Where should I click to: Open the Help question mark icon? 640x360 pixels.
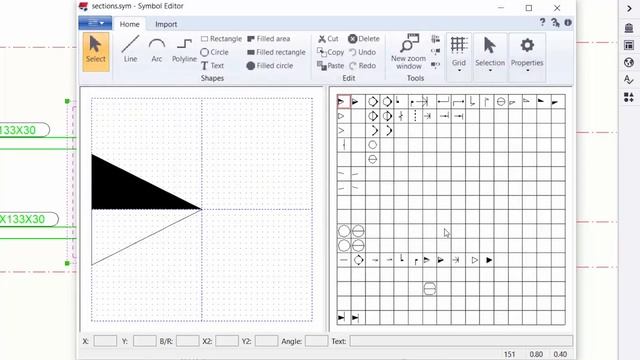click(x=542, y=22)
